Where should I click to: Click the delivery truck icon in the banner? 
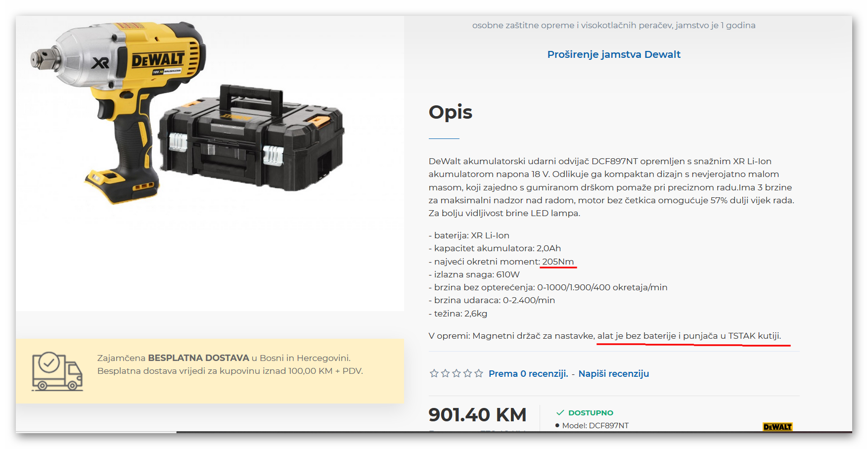click(x=57, y=371)
